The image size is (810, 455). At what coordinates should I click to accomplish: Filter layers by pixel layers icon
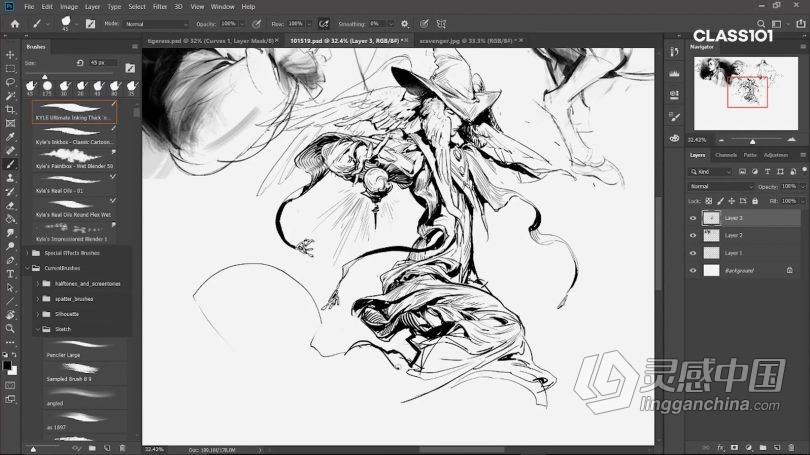(x=742, y=171)
